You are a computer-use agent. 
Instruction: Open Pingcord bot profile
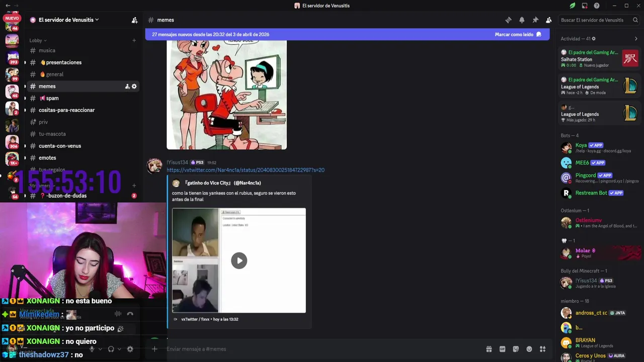click(599, 178)
